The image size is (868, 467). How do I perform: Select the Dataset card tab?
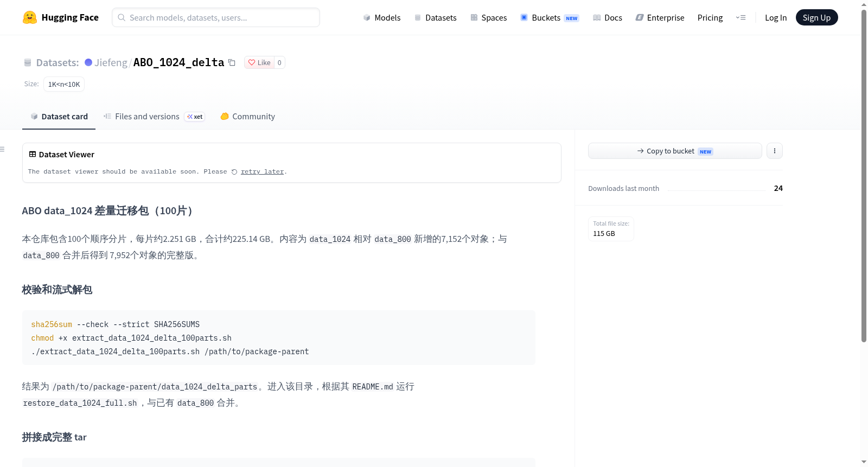[59, 117]
